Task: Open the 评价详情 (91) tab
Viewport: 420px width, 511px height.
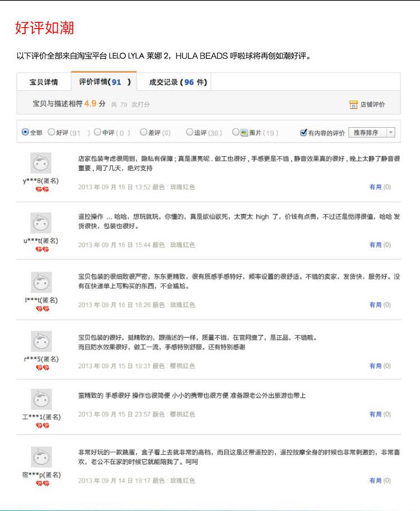Action: 104,82
